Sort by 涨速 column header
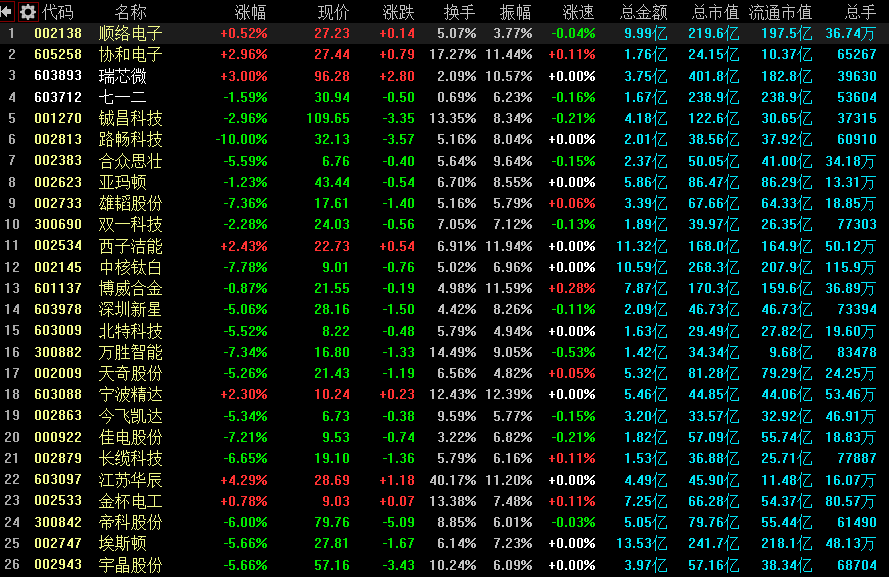The width and height of the screenshot is (889, 577). 578,12
